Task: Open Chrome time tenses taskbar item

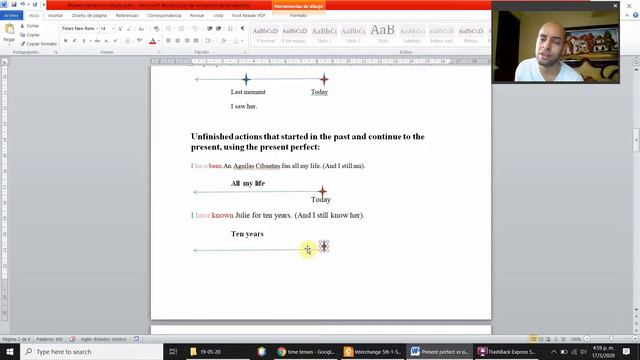Action: (306, 351)
